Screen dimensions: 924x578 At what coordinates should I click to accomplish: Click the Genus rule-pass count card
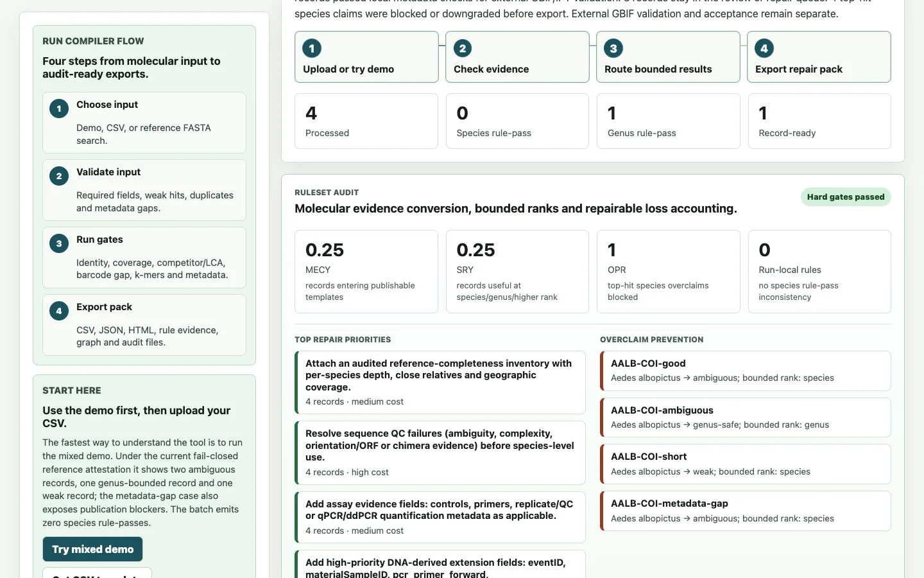coord(668,121)
